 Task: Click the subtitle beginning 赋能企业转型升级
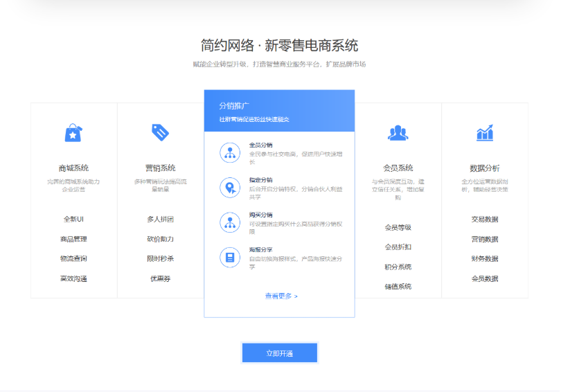[x=279, y=64]
